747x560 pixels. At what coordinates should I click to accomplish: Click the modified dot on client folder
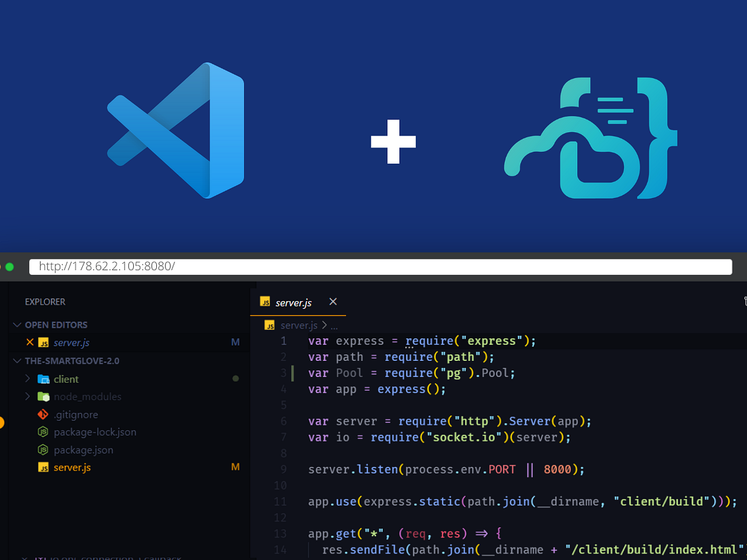pyautogui.click(x=235, y=378)
